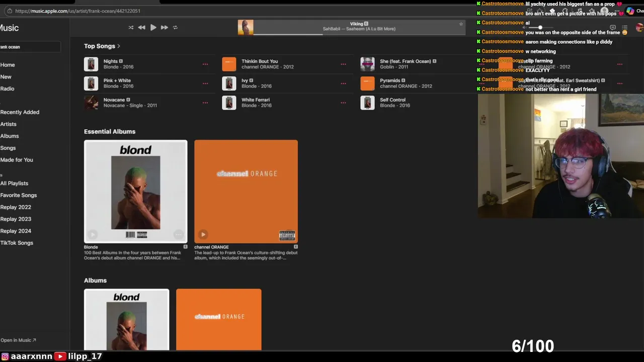The image size is (644, 362).
Task: Focus the search field containing frank ocean
Action: (30, 47)
